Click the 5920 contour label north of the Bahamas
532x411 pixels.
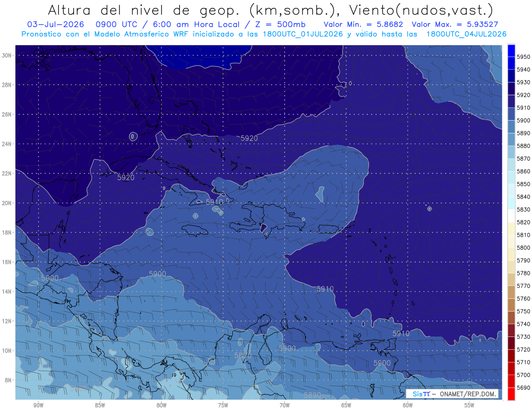pyautogui.click(x=249, y=138)
